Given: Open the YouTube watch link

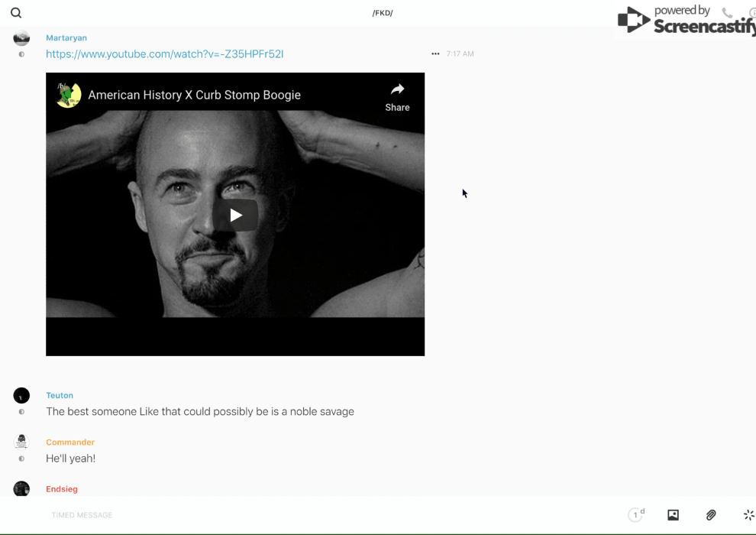Looking at the screenshot, I should pos(164,54).
